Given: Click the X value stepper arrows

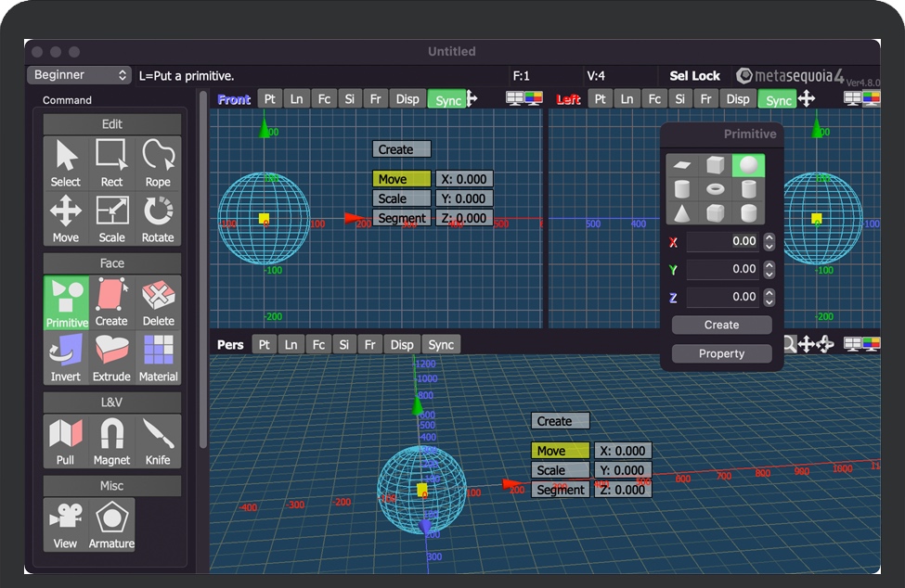Looking at the screenshot, I should 769,241.
